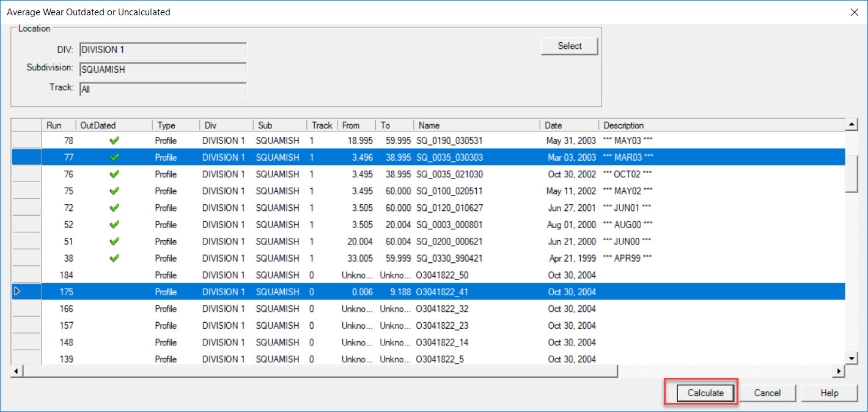This screenshot has height=412, width=868.
Task: Select row header for run 184
Action: click(x=26, y=275)
